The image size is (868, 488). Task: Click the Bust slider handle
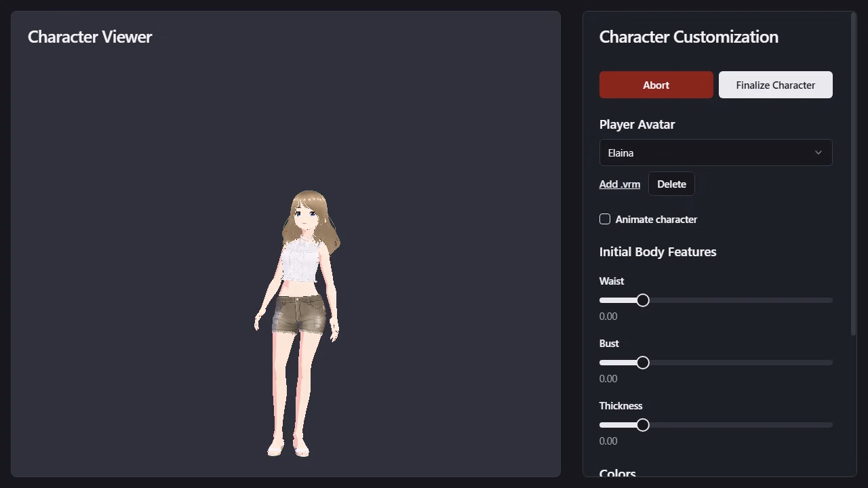(x=643, y=363)
